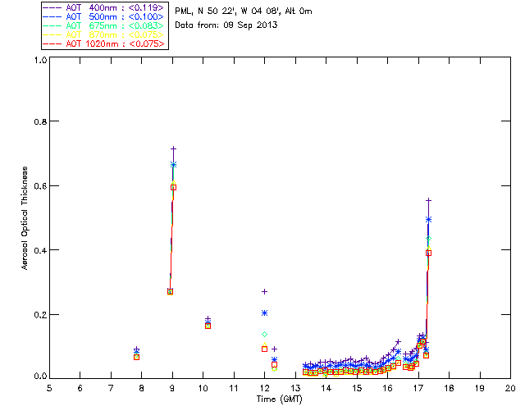Select the title line 'PML, N 50 22', W 04 08', Alt 0m'
525x420 pixels.
(x=244, y=11)
